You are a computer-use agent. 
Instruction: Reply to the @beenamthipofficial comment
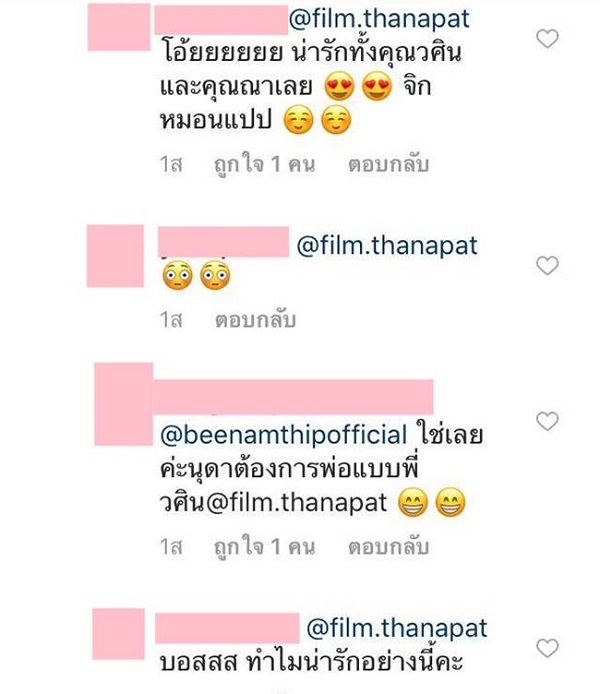[388, 547]
